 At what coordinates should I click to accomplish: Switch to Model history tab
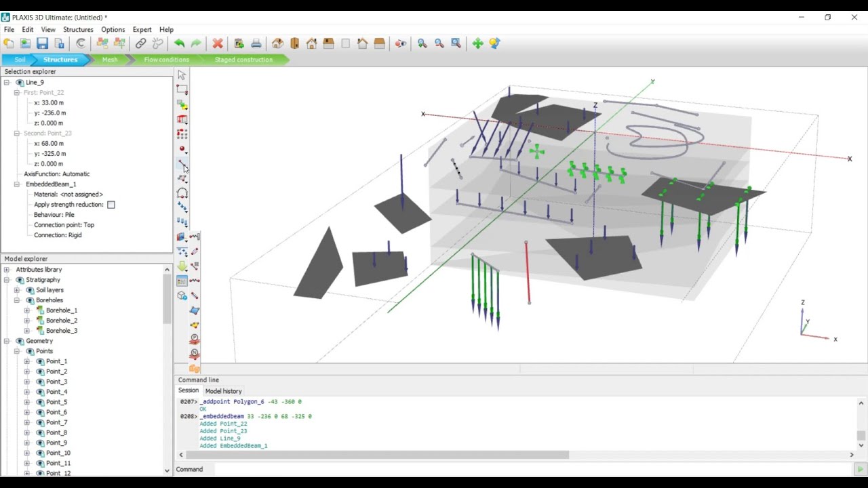click(x=223, y=391)
